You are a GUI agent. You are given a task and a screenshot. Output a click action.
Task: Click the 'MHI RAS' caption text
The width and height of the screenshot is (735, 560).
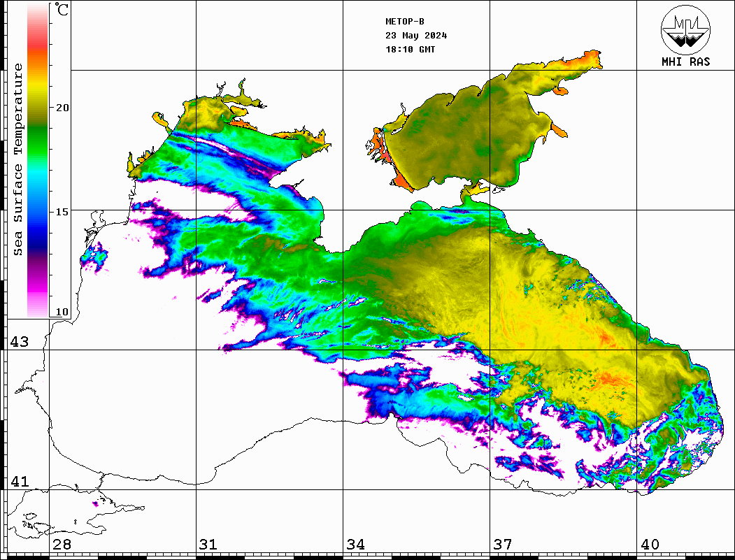[686, 62]
